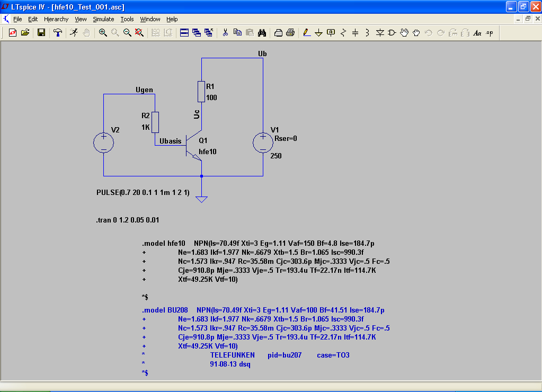Click the Text tool 'Aa' icon
542x392 pixels.
477,33
